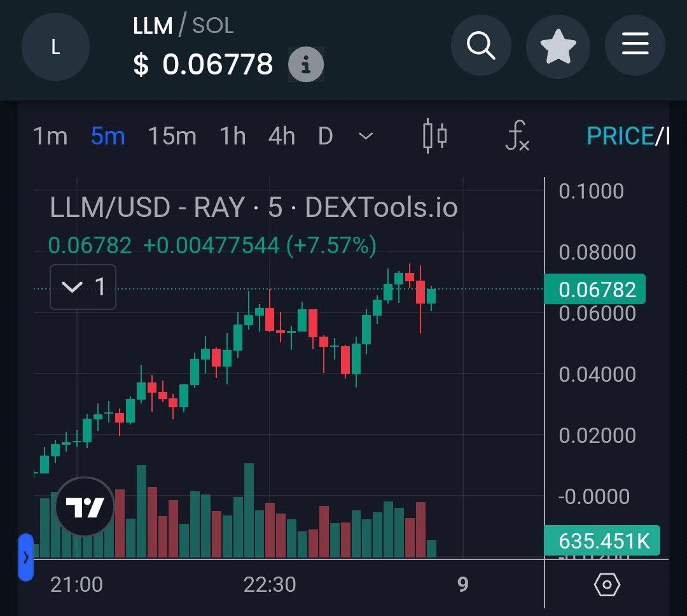Switch to the 1h timeframe
This screenshot has height=616, width=687.
[x=233, y=136]
